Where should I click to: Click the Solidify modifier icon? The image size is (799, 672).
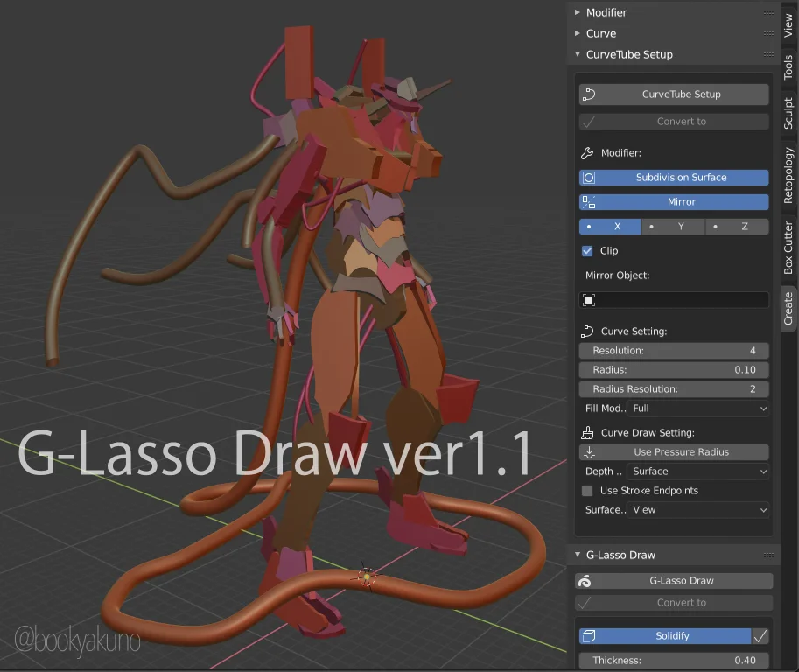[589, 636]
